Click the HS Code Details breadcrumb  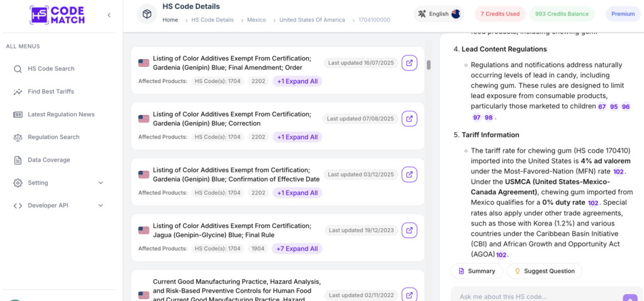(x=213, y=19)
